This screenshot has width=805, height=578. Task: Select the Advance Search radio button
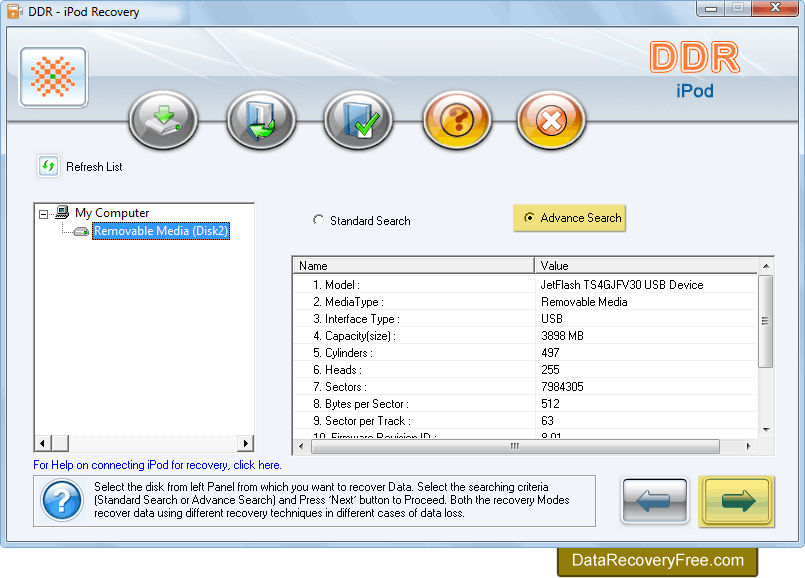[529, 218]
